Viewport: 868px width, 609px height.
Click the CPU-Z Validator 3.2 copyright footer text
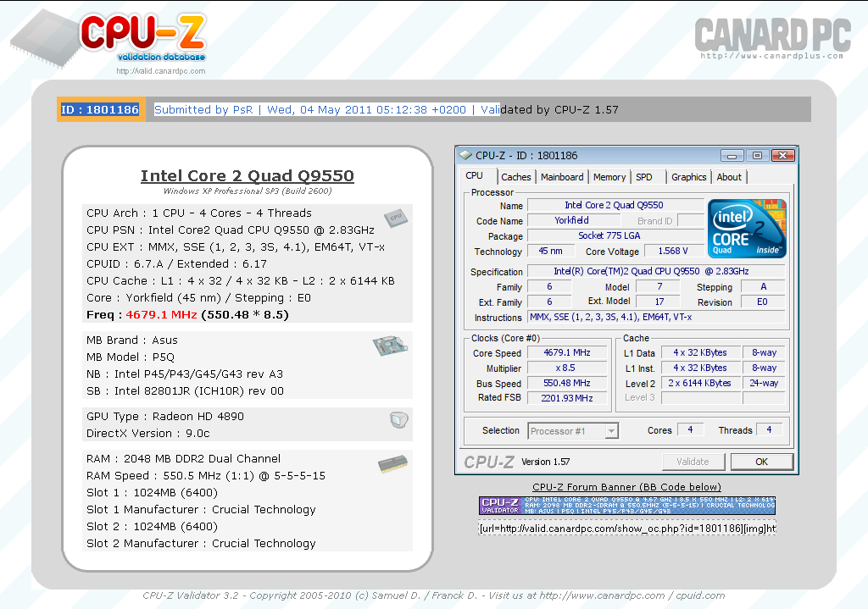pyautogui.click(x=433, y=595)
